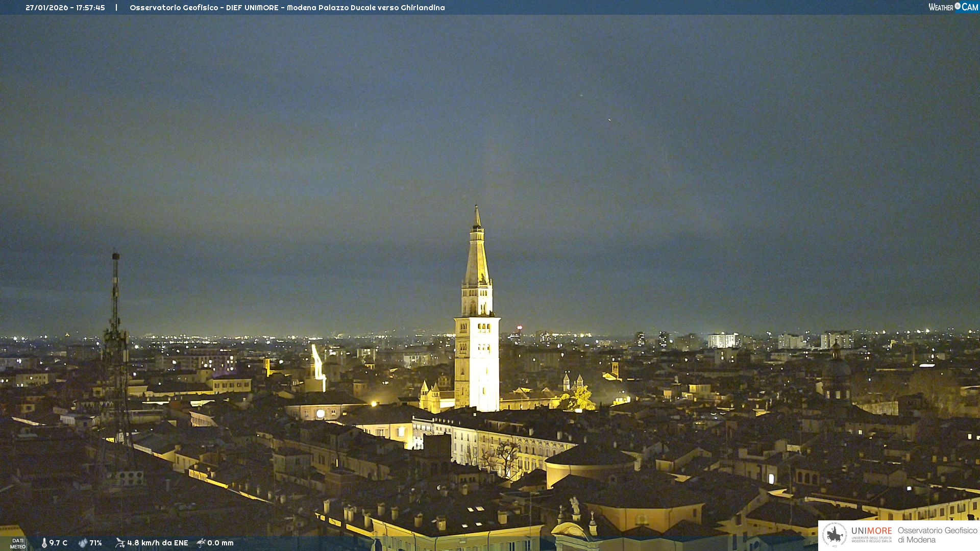The height and width of the screenshot is (551, 980).
Task: Click the thermometer temperature icon
Action: pyautogui.click(x=44, y=543)
